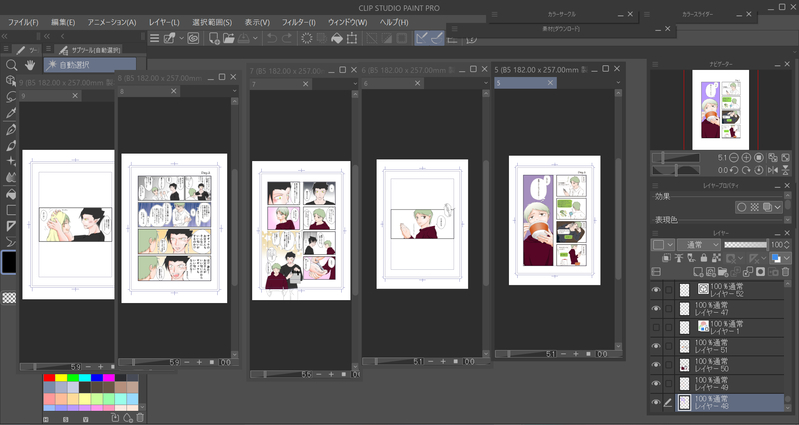Toggle visibility of レイヤー 50
This screenshot has height=425, width=799.
pos(656,364)
